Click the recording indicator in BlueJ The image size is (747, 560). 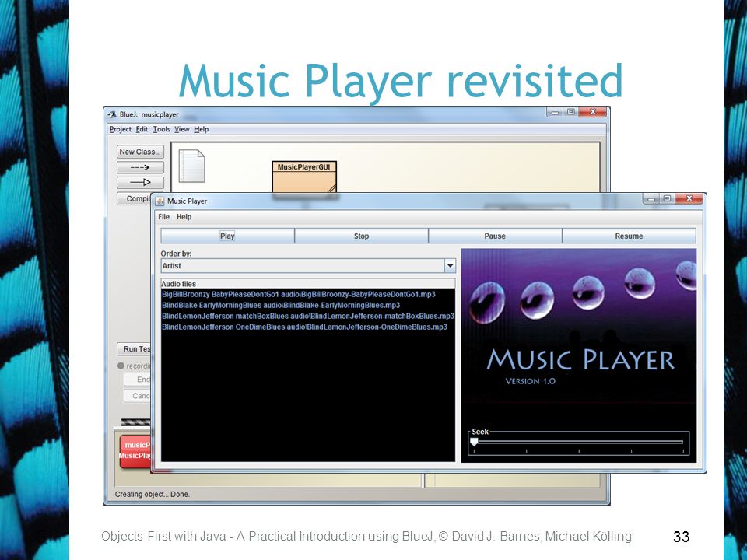coord(121,366)
